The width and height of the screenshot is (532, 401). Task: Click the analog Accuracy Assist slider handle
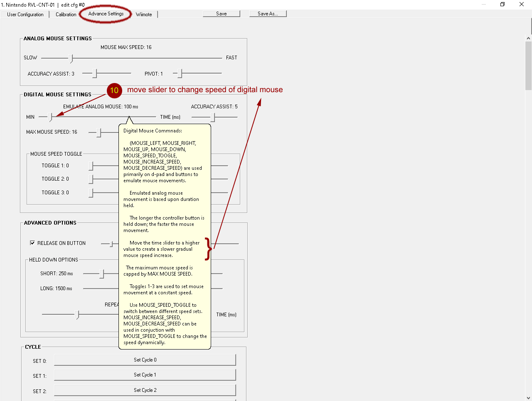[x=95, y=73]
